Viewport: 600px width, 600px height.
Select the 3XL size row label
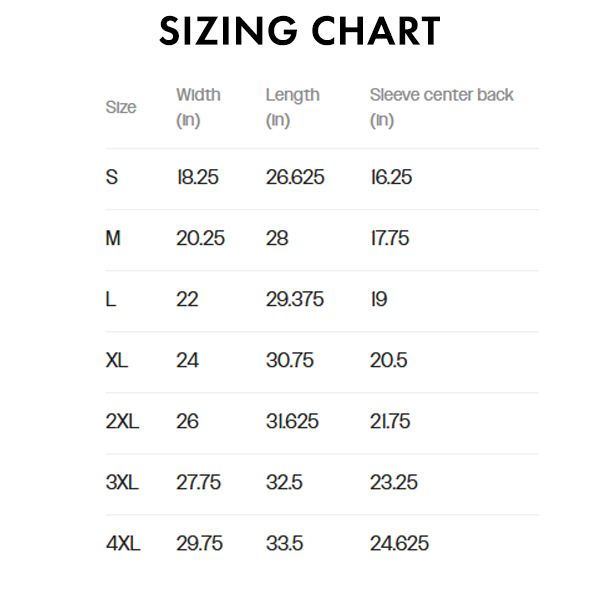[x=122, y=483]
